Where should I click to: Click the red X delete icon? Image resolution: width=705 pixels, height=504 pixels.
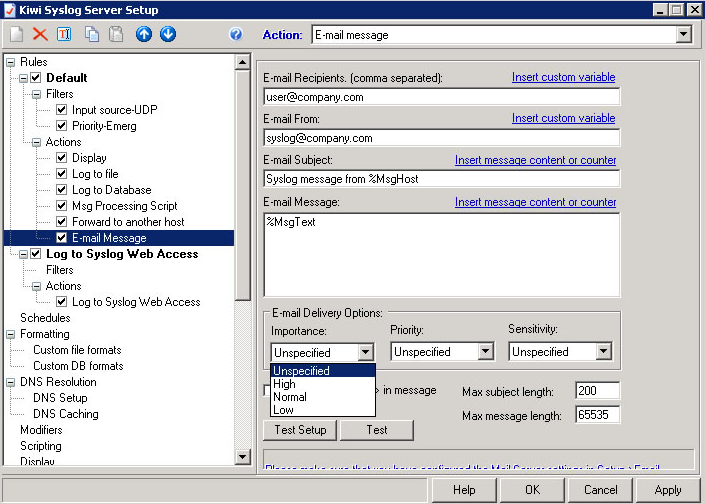click(x=40, y=34)
